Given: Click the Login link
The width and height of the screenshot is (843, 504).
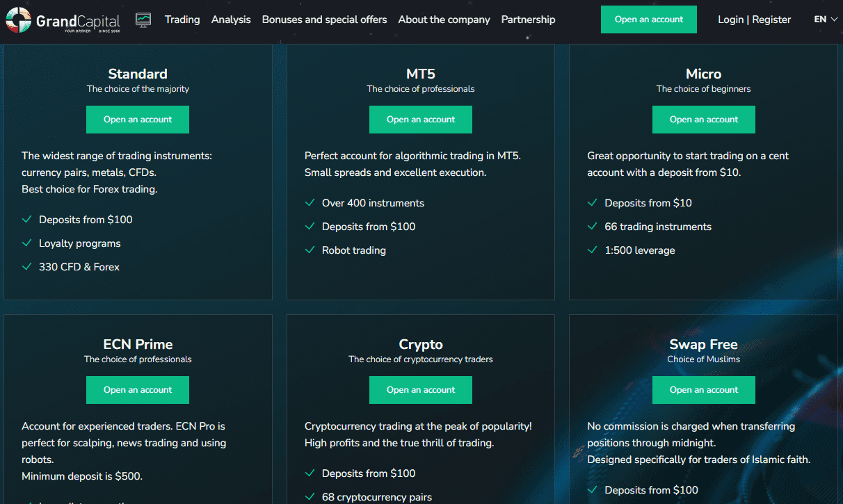Looking at the screenshot, I should pyautogui.click(x=731, y=19).
